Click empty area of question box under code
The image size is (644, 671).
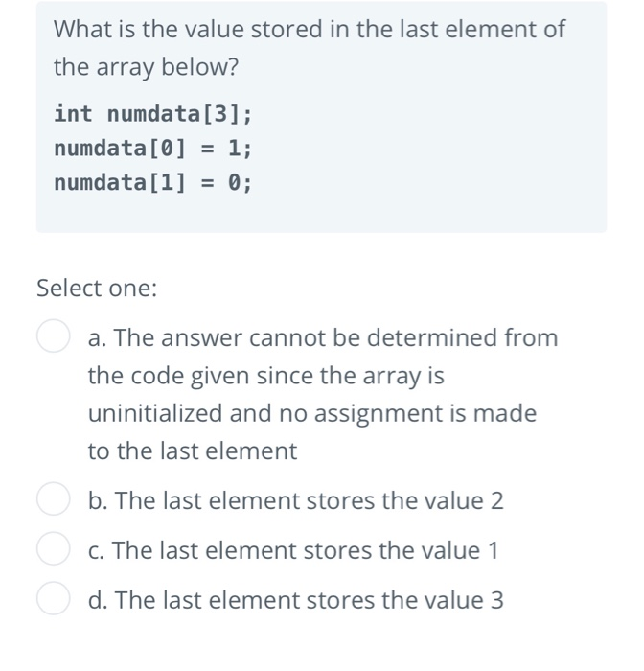321,214
